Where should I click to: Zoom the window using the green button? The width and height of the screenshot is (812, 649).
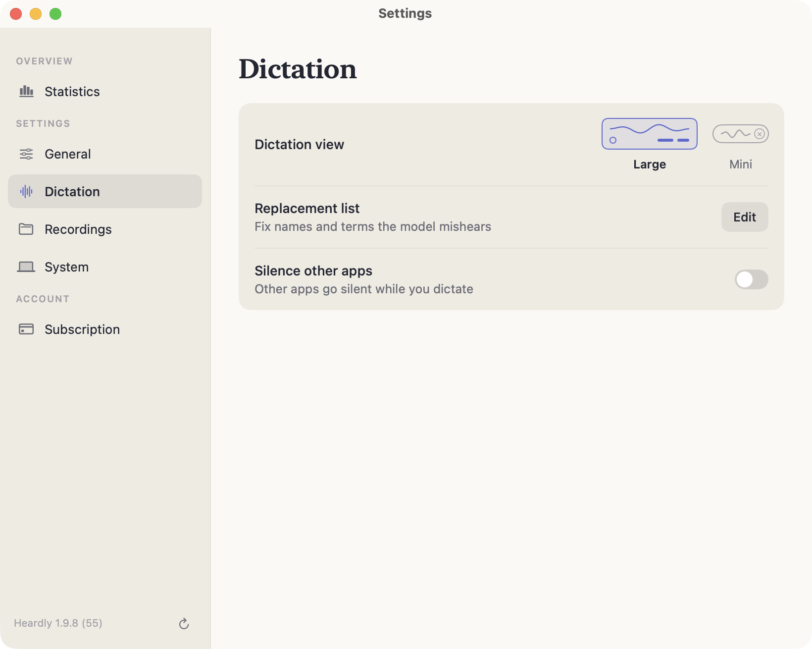[55, 14]
